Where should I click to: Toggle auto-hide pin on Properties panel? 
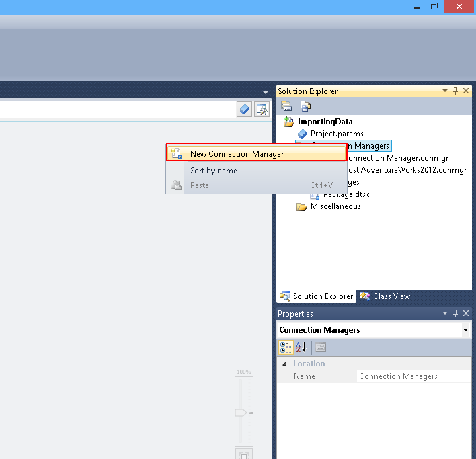click(x=455, y=313)
